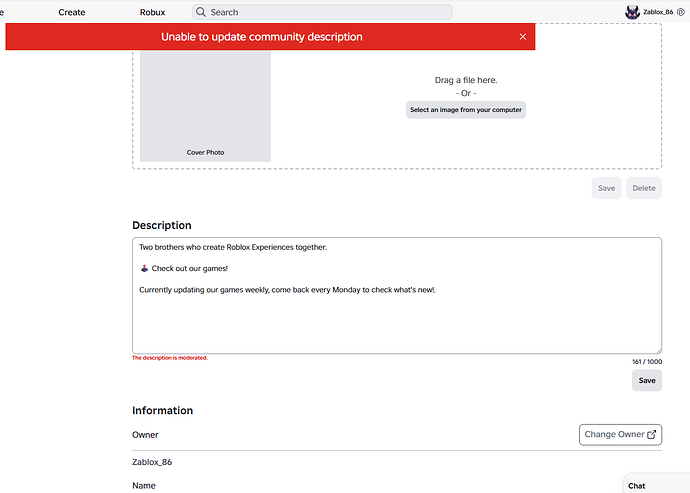Image resolution: width=690 pixels, height=493 pixels.
Task: Open the Create menu
Action: click(x=72, y=12)
